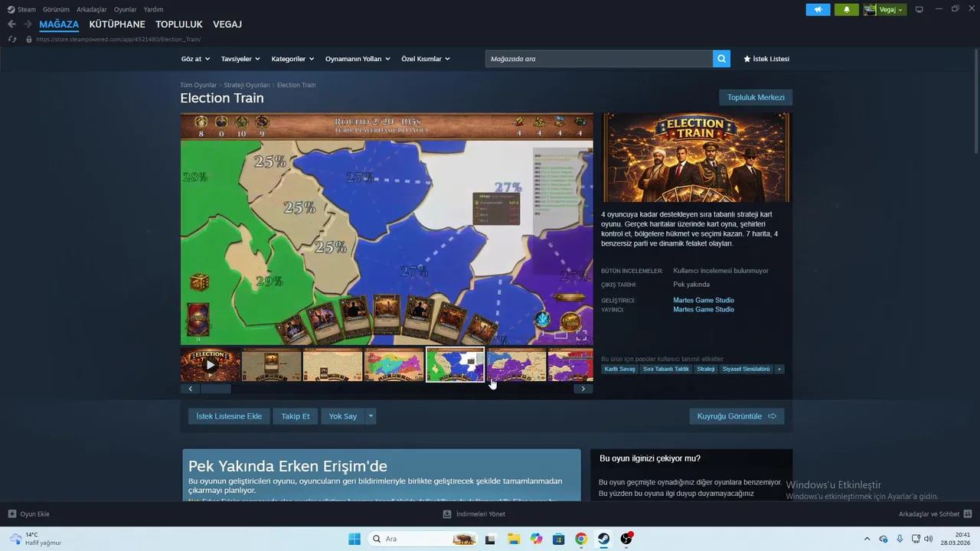This screenshot has height=551, width=980.
Task: Click the Kuyruğu Görüntüle button
Action: [x=737, y=416]
